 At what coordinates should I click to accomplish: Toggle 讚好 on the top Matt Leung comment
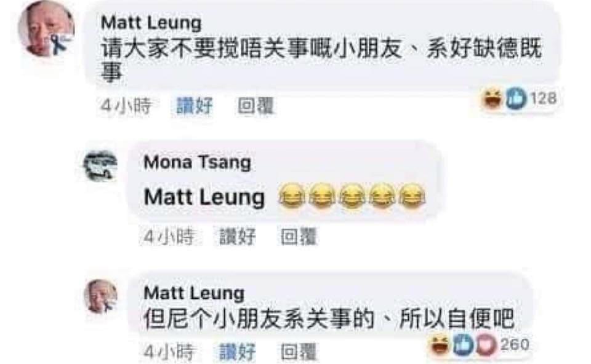pyautogui.click(x=195, y=106)
